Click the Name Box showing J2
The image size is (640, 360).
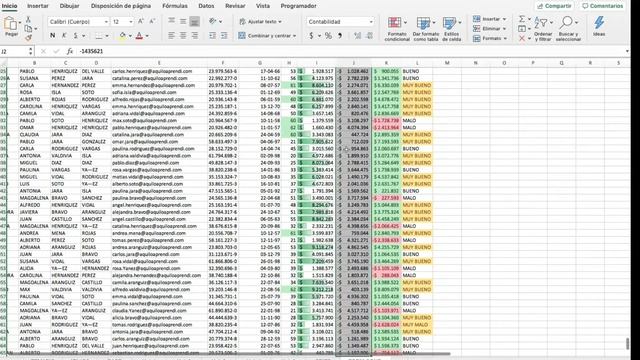[14, 51]
